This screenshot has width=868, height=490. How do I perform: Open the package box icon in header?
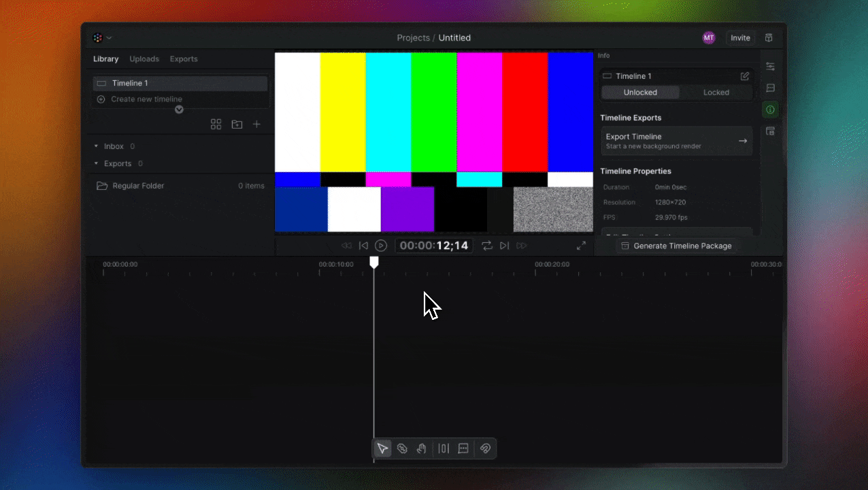coord(769,38)
